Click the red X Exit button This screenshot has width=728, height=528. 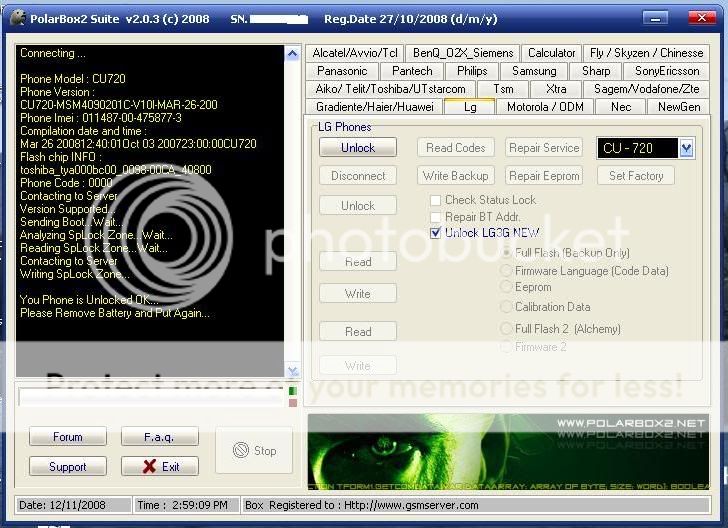point(160,466)
